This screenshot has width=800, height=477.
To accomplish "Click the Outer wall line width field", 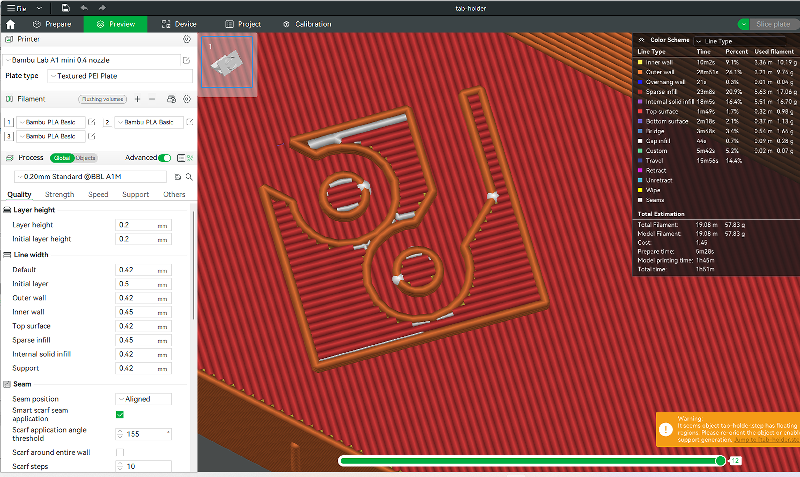I will tap(143, 298).
